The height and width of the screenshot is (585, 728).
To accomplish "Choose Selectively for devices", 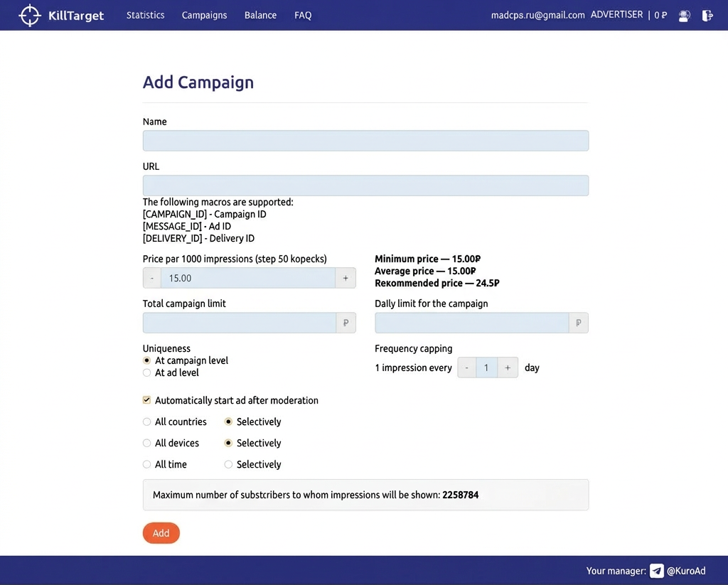I will (x=228, y=444).
